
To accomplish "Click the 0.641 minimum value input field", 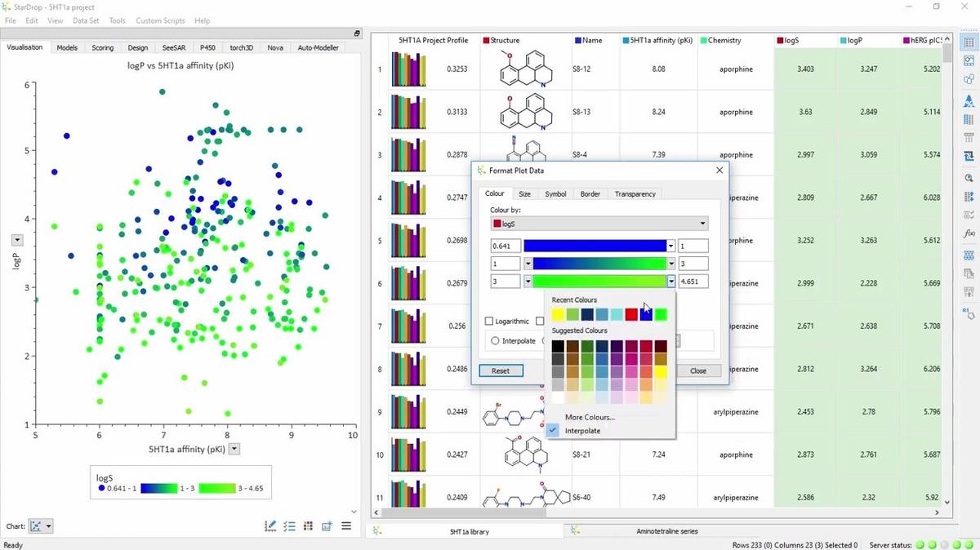I will (x=506, y=246).
